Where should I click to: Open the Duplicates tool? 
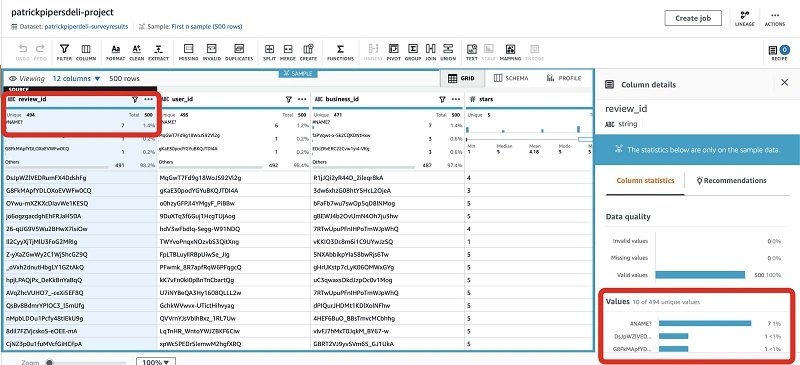(x=239, y=53)
